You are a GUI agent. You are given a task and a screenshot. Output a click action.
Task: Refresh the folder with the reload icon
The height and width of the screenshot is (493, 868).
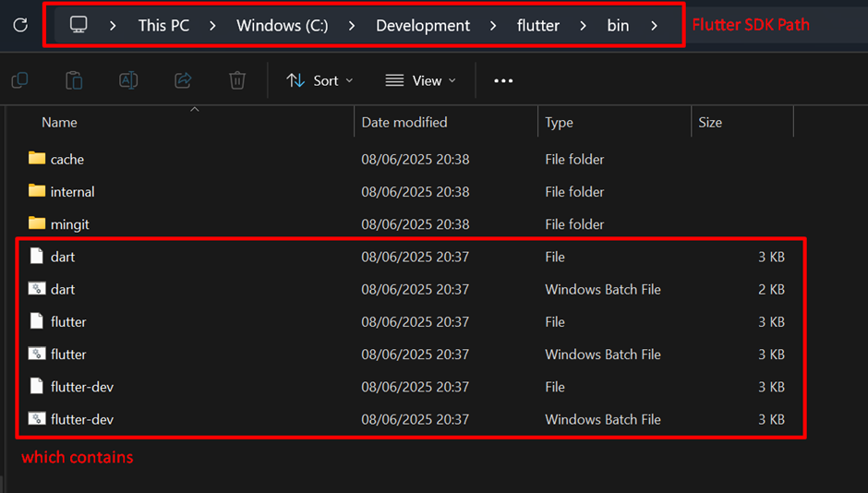[x=20, y=25]
